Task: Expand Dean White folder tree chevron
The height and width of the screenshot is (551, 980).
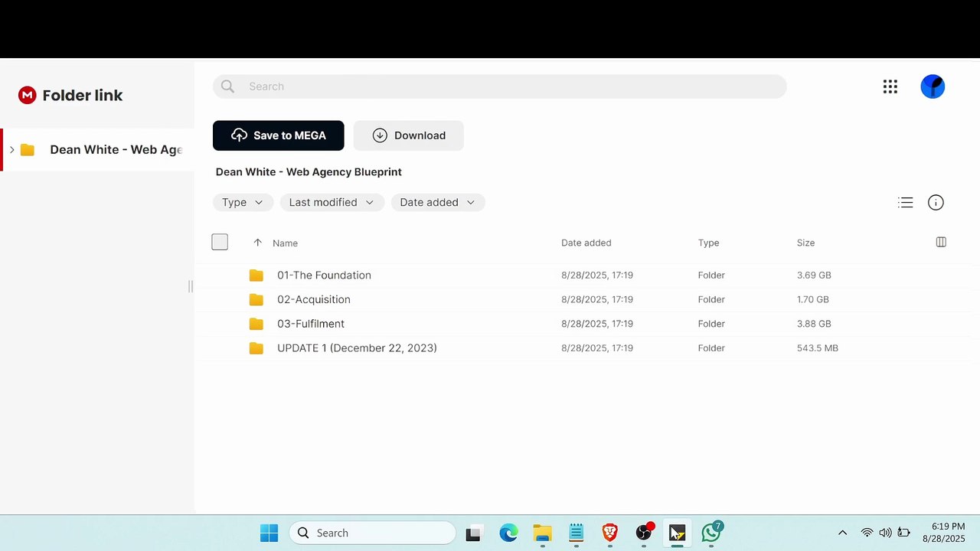Action: [x=11, y=150]
